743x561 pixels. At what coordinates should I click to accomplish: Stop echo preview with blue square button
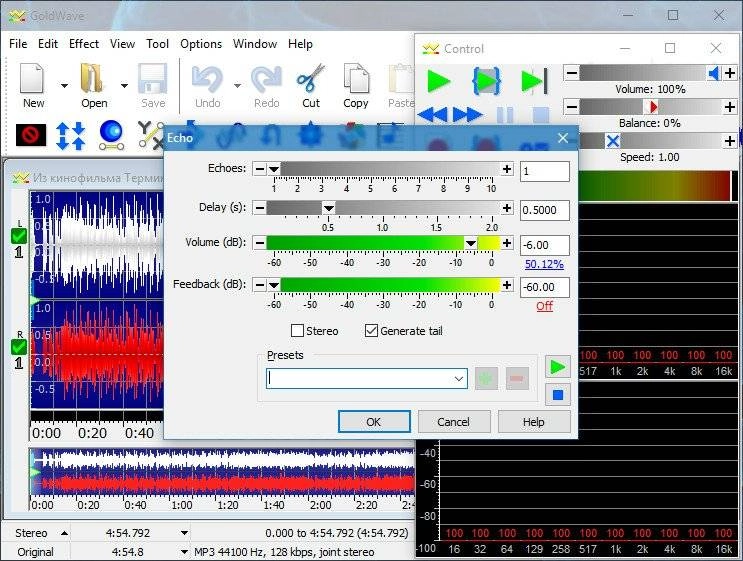pyautogui.click(x=558, y=394)
